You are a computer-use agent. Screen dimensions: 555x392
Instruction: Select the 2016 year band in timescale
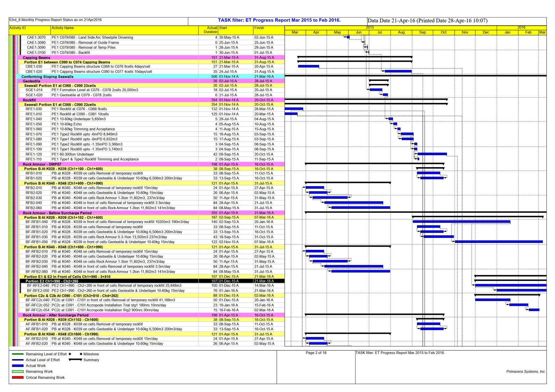pyautogui.click(x=521, y=28)
